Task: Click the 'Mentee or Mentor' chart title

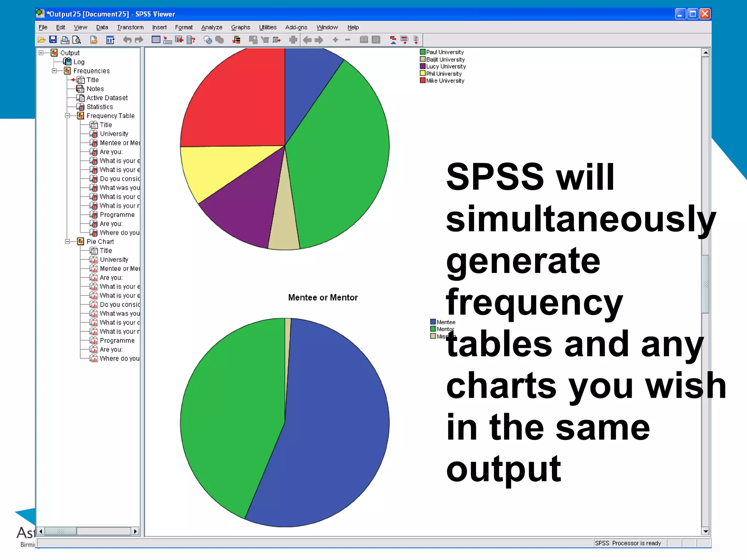Action: 323,297
